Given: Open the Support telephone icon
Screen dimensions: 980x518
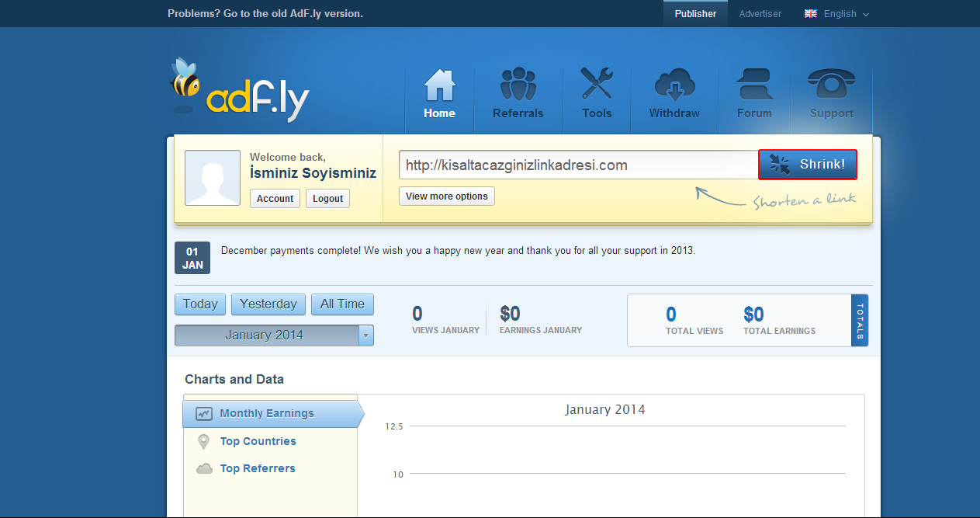Looking at the screenshot, I should [x=831, y=85].
